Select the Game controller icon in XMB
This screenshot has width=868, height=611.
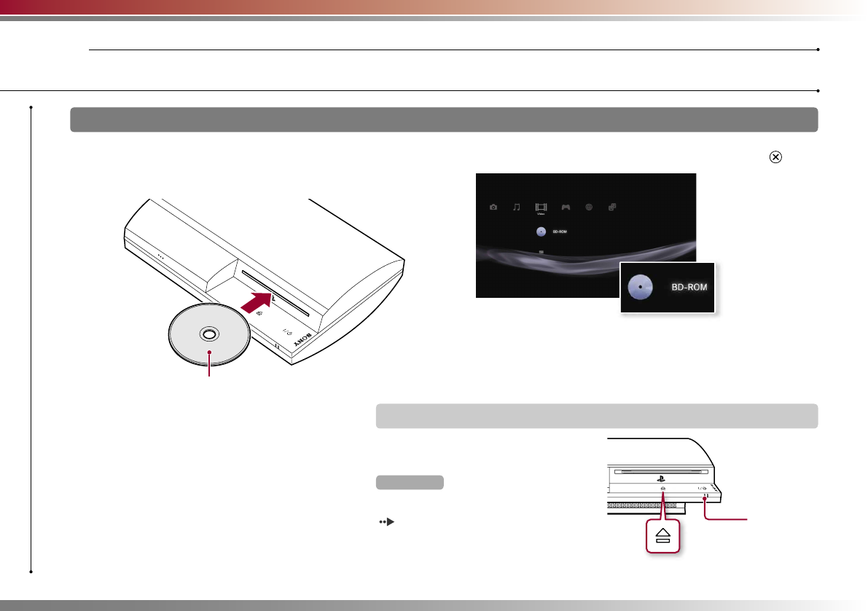[566, 208]
